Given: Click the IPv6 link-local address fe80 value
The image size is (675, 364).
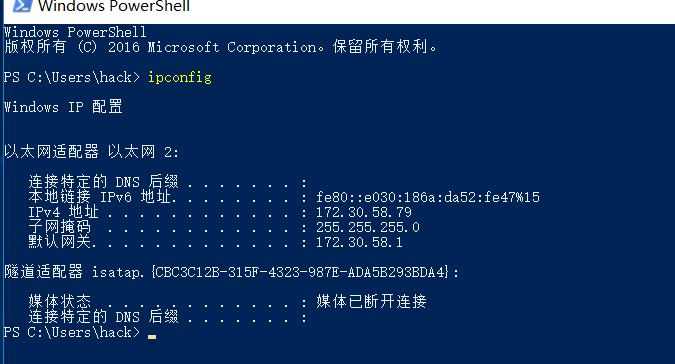Looking at the screenshot, I should 427,197.
